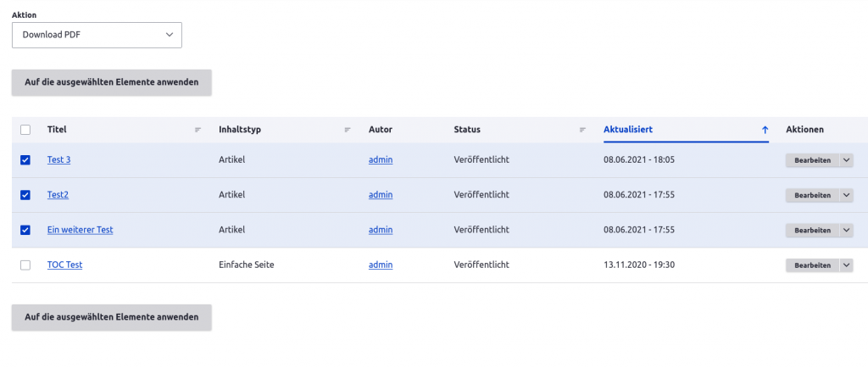Click the ascending arrow in Aktualisiert column
868x368 pixels.
click(x=765, y=130)
